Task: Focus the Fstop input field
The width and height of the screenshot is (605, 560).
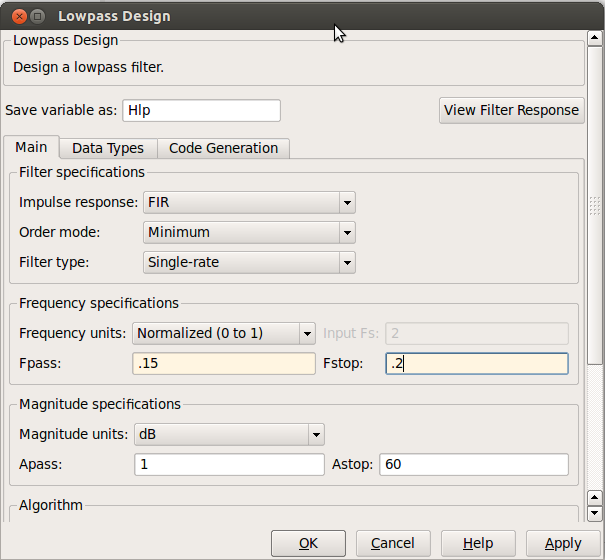Action: tap(476, 363)
